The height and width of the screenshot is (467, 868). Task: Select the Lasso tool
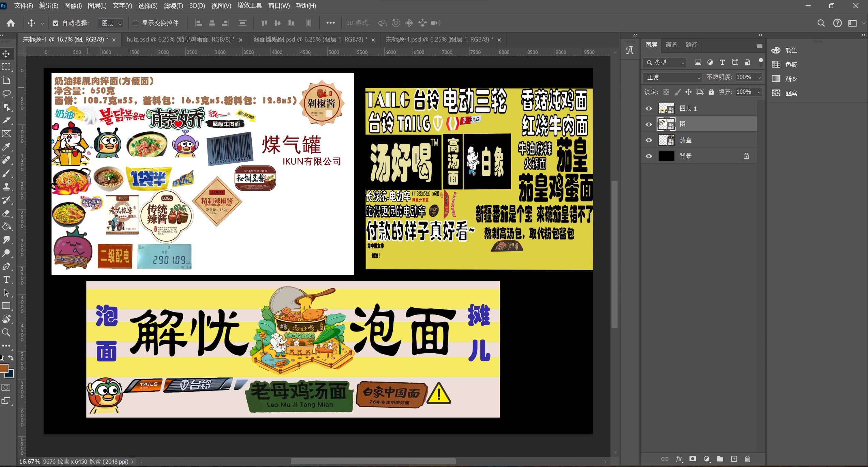point(6,94)
